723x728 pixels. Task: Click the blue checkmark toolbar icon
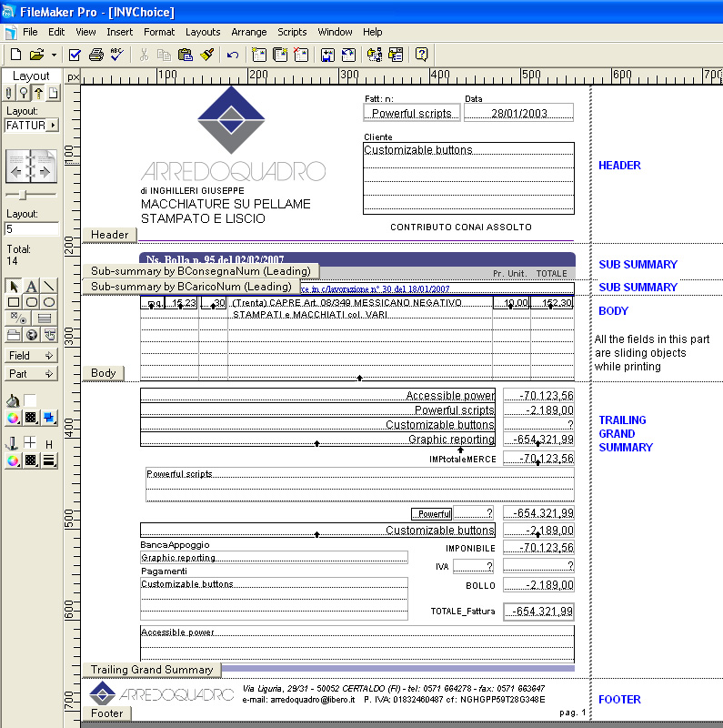tap(75, 55)
